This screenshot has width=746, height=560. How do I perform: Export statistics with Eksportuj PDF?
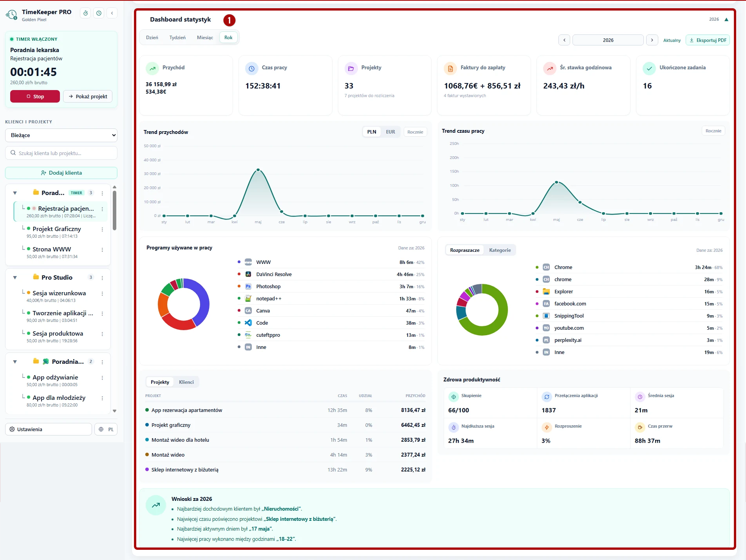[708, 40]
